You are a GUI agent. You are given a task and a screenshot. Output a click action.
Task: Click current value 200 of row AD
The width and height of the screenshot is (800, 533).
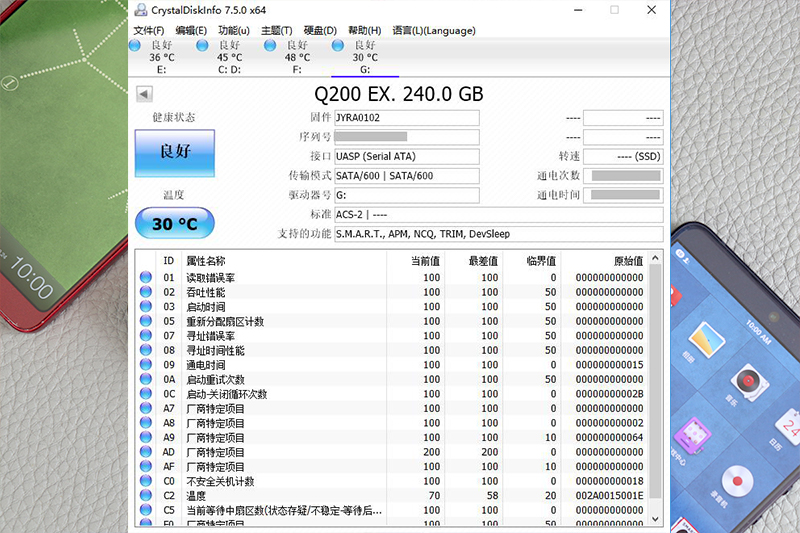pos(432,452)
